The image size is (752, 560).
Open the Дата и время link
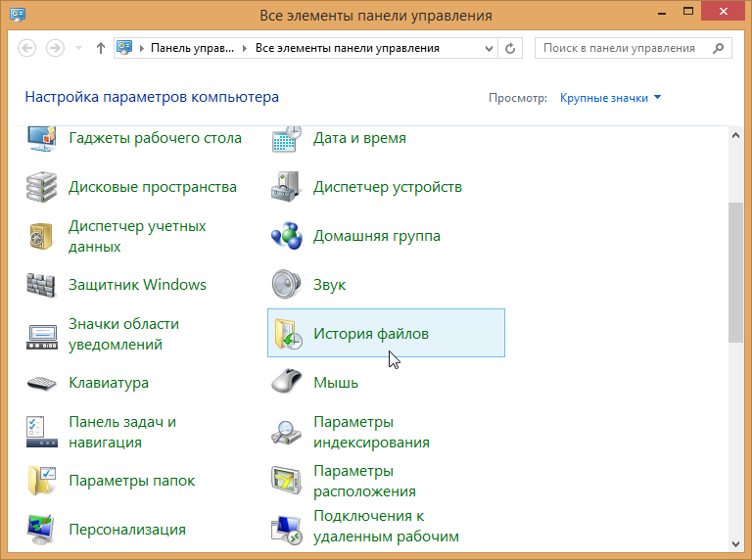coord(359,139)
